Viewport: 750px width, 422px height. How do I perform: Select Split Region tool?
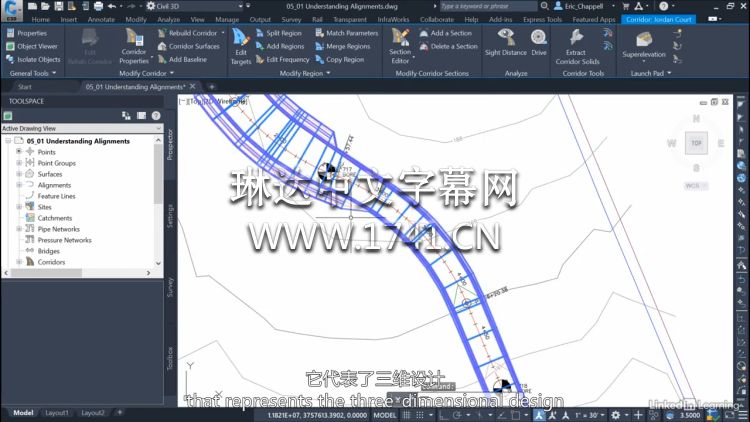pos(279,33)
